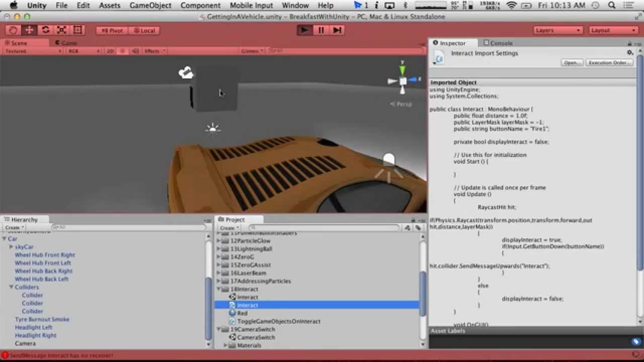Select the Rect transform tool

77,30
